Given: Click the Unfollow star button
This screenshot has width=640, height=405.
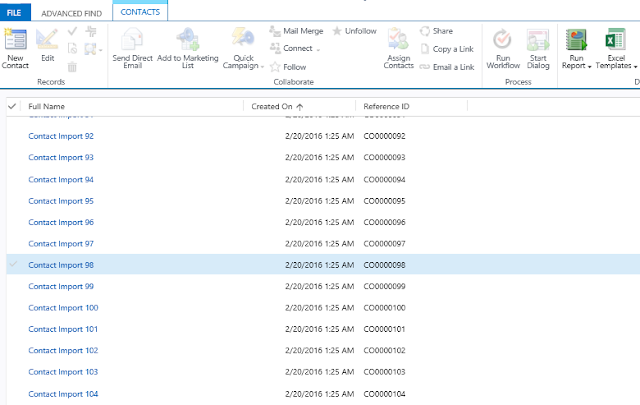Looking at the screenshot, I should [x=354, y=31].
